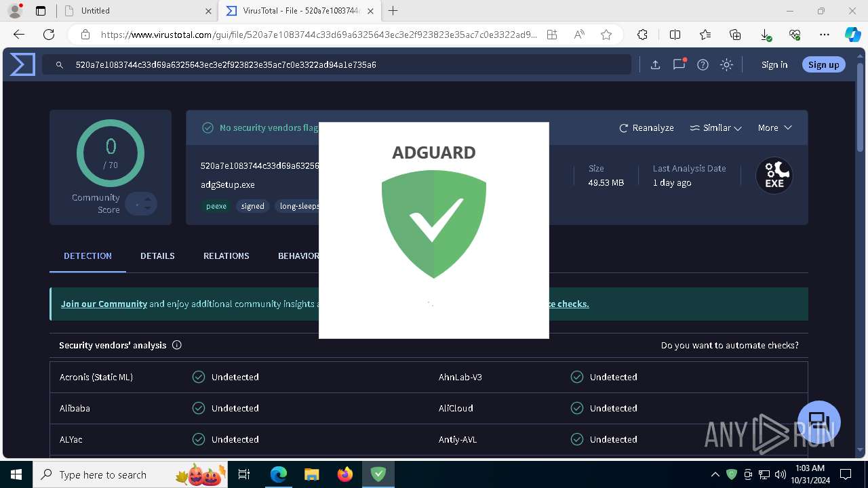Click the EXE file type icon

(x=774, y=176)
